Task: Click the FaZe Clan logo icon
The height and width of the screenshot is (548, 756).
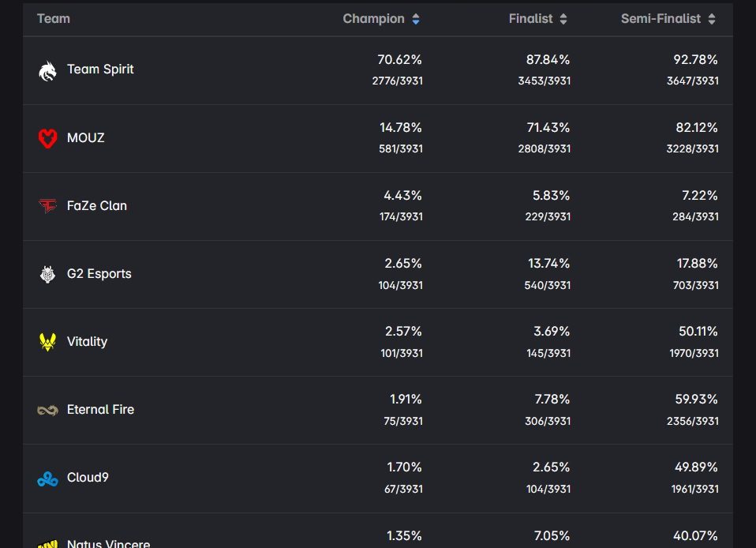Action: (x=47, y=206)
